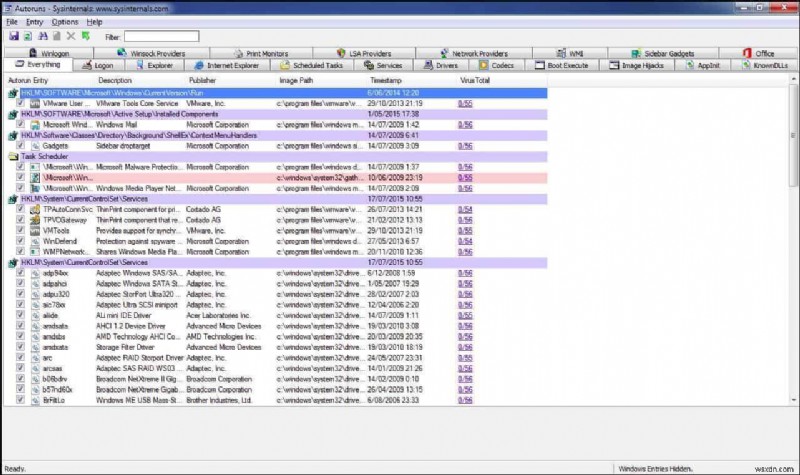
Task: Open the Internet Explorer tab
Action: (227, 65)
